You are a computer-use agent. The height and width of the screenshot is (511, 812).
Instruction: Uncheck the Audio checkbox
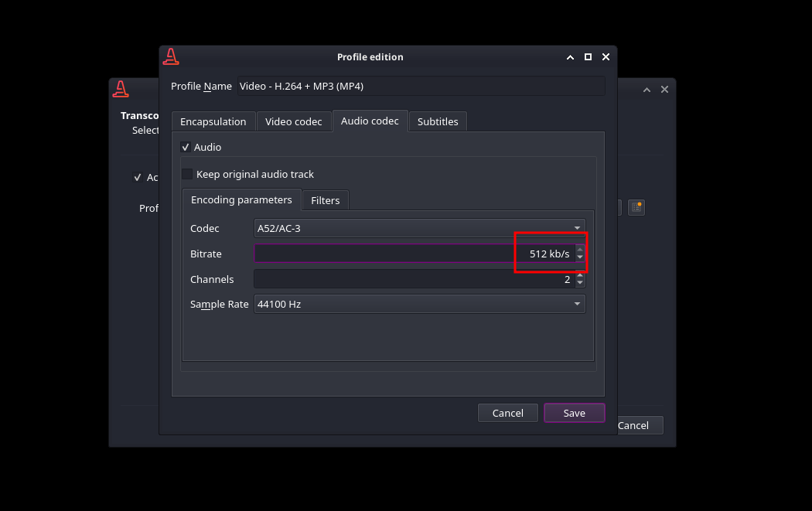tap(186, 147)
